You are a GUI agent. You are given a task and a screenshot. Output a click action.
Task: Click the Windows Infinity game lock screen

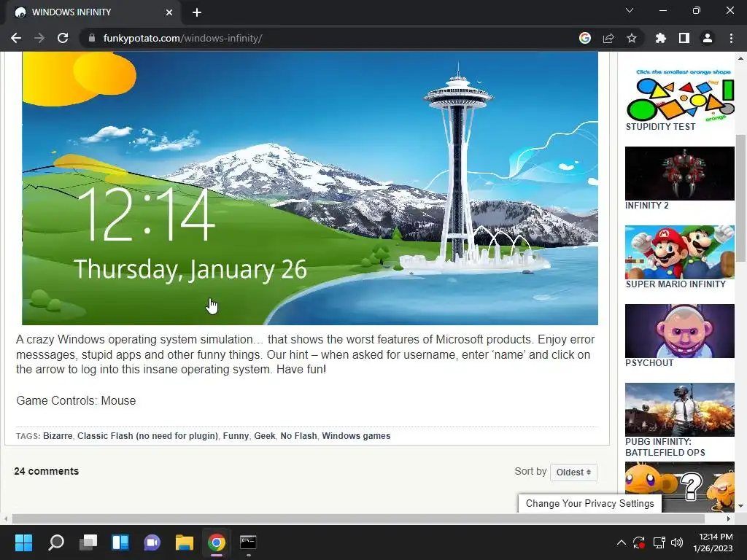(309, 188)
